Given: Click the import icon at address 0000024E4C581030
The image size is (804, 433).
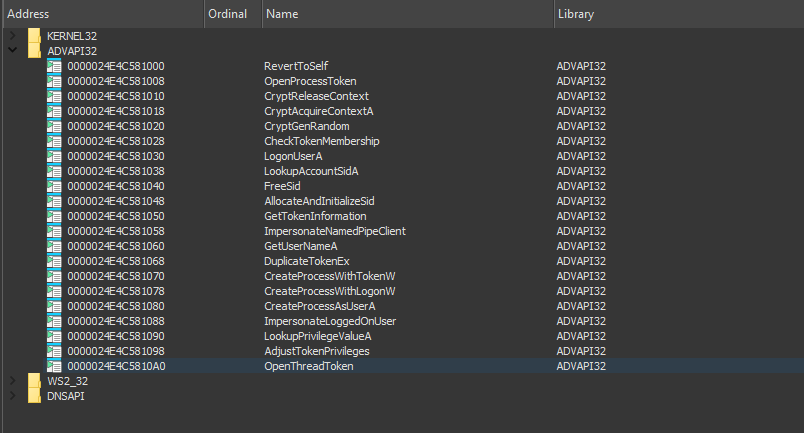Looking at the screenshot, I should [x=54, y=156].
